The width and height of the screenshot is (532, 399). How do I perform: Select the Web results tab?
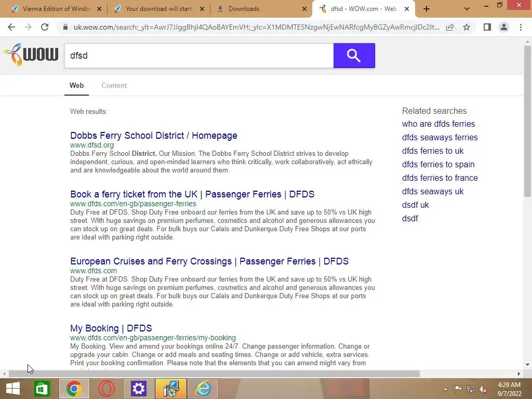(x=77, y=86)
